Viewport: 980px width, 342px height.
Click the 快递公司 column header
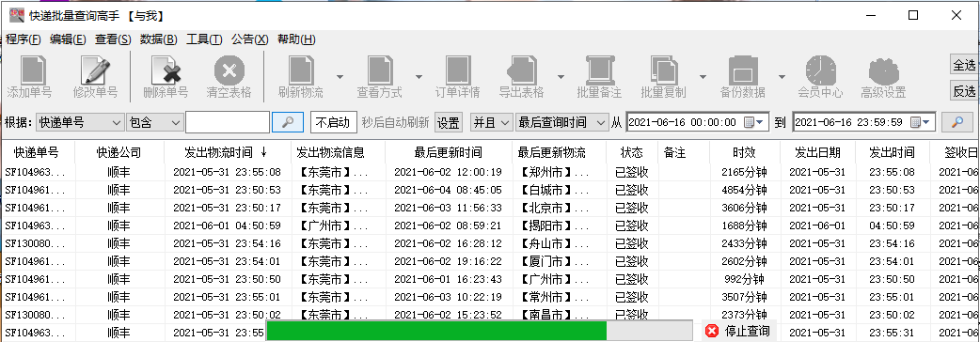coord(119,152)
